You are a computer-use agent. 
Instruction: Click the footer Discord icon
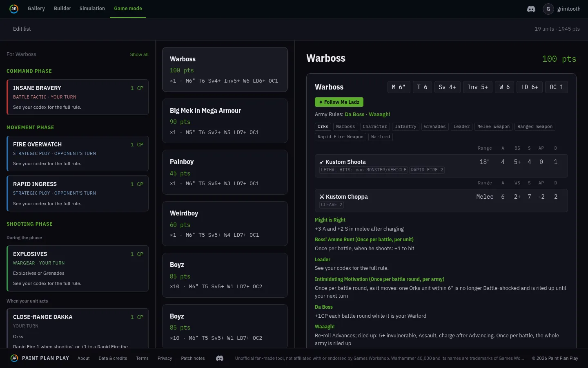coord(220,358)
